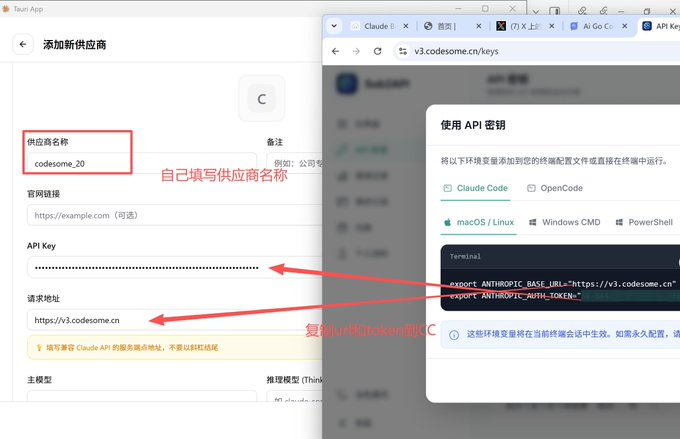
Task: Choose the macOS / Linux tab
Action: 478,222
